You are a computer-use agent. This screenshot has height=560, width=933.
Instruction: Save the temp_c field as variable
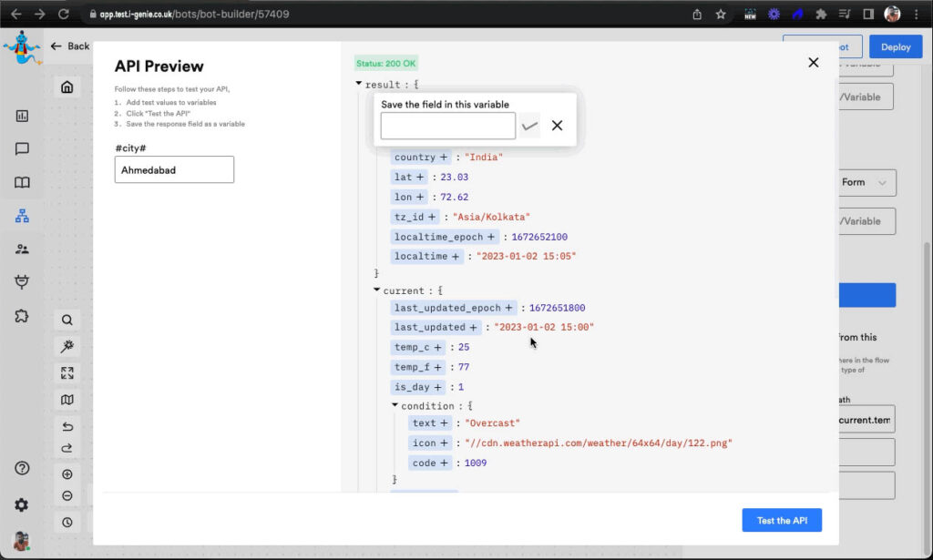coord(437,347)
